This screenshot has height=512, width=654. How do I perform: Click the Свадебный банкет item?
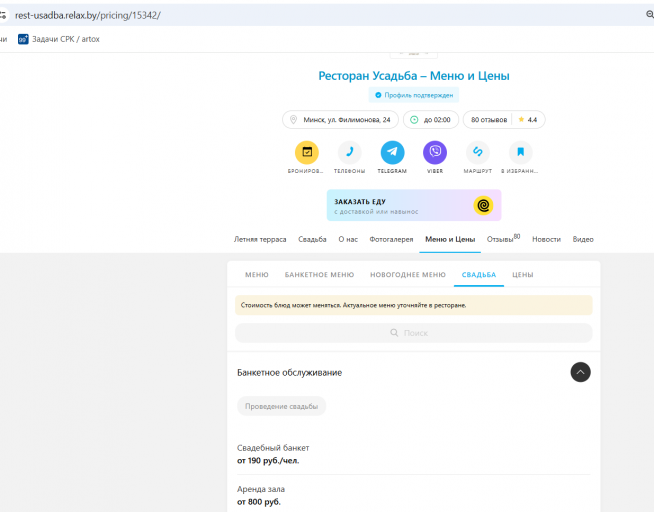[x=273, y=448]
